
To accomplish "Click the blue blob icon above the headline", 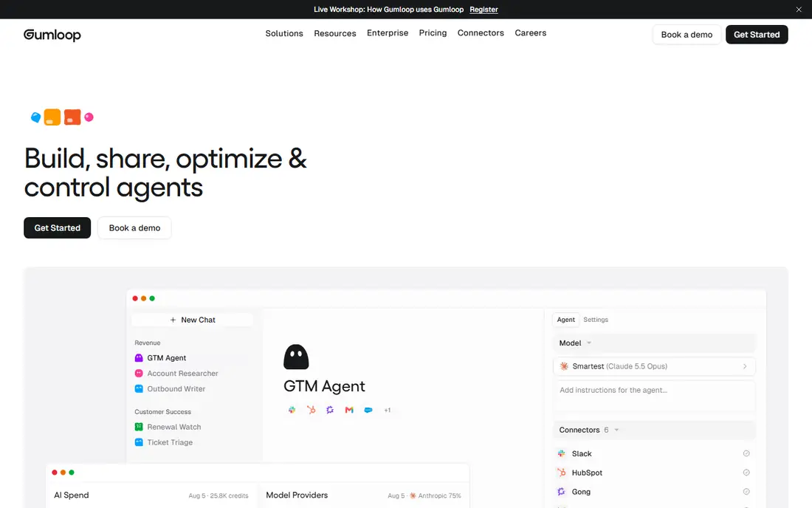I will 35,117.
